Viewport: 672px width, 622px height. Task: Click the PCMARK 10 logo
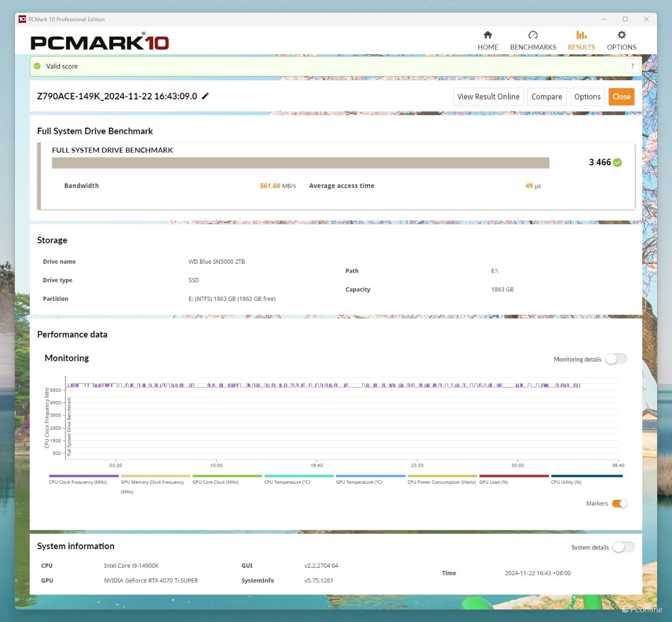click(99, 41)
